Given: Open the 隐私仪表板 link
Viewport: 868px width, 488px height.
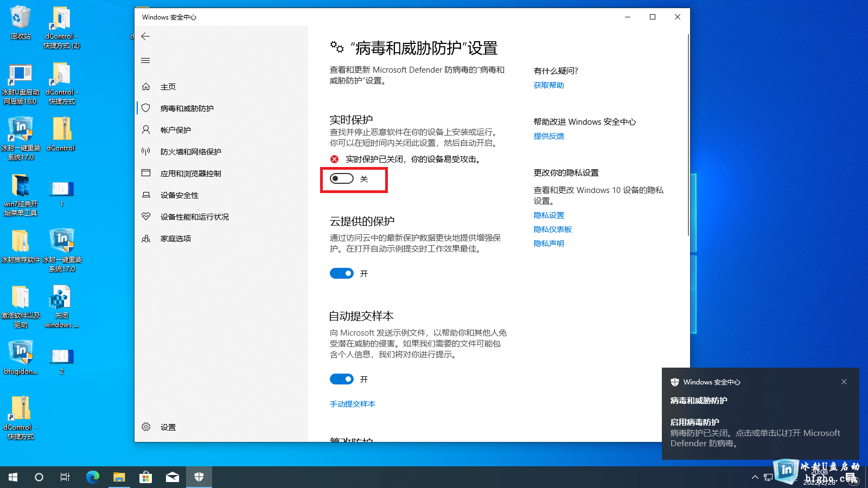Looking at the screenshot, I should pos(552,229).
